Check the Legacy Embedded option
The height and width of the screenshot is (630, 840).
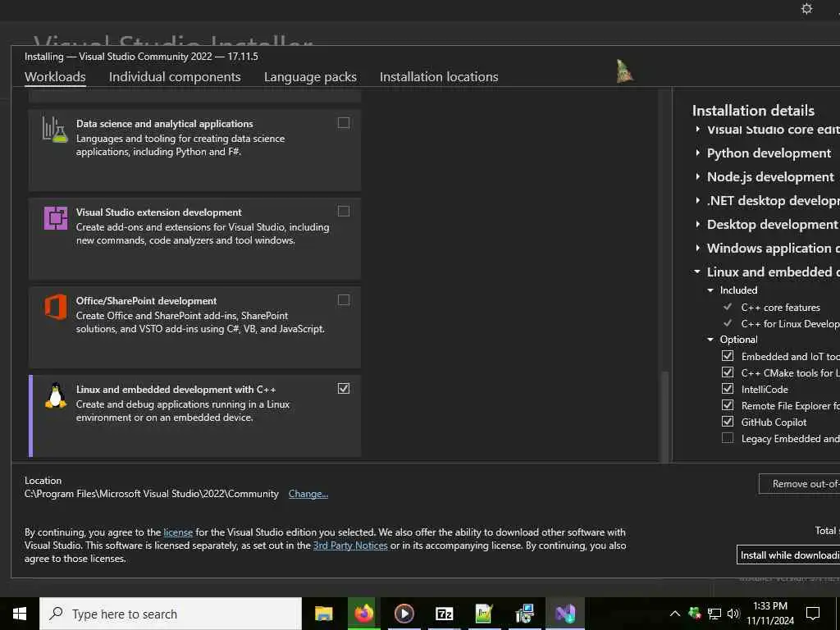[x=728, y=438]
